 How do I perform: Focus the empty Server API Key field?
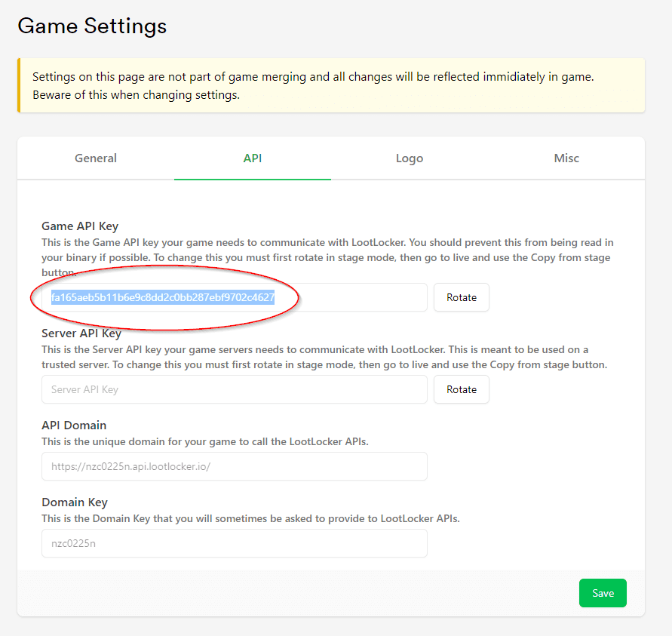pos(234,389)
